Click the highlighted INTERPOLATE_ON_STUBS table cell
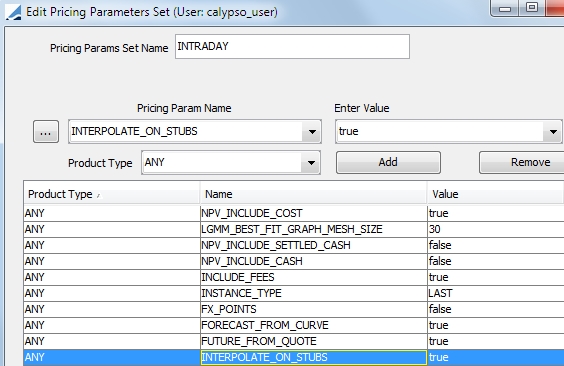The width and height of the screenshot is (564, 366). [314, 357]
